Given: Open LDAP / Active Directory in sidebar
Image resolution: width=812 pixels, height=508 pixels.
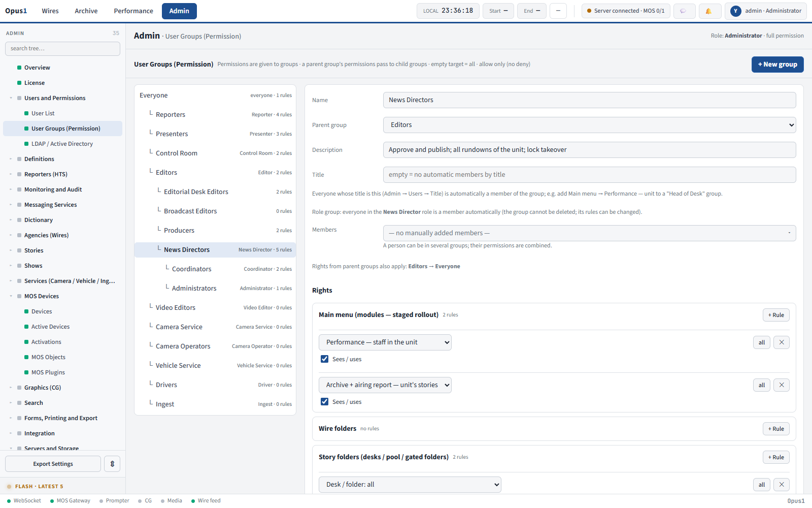Looking at the screenshot, I should pos(62,144).
